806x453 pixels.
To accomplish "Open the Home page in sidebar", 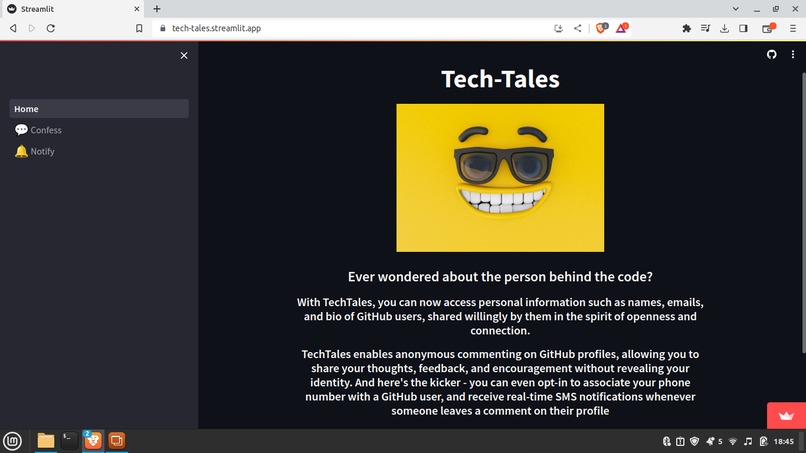I will tap(99, 109).
